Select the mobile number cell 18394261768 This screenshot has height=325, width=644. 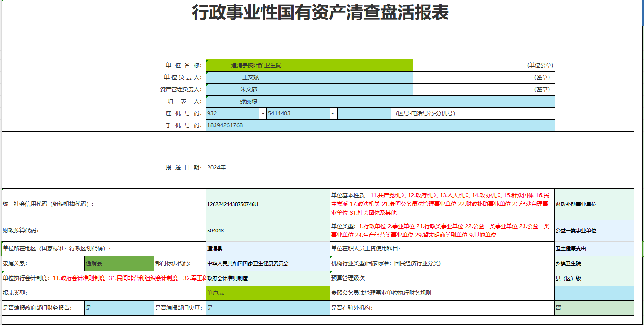tap(379, 125)
